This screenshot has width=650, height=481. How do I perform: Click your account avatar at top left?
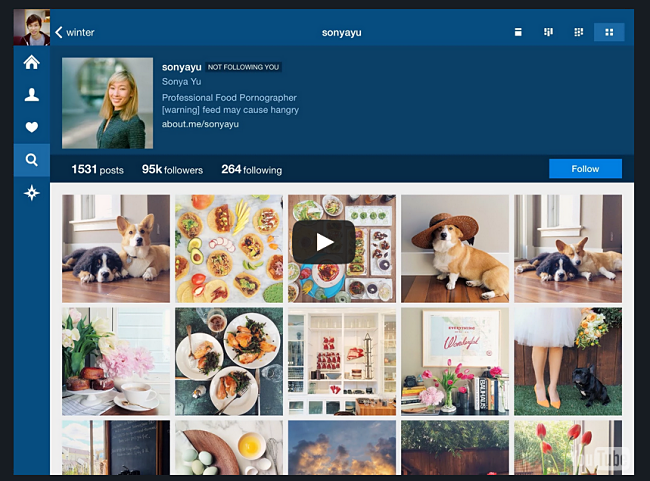(x=31, y=27)
